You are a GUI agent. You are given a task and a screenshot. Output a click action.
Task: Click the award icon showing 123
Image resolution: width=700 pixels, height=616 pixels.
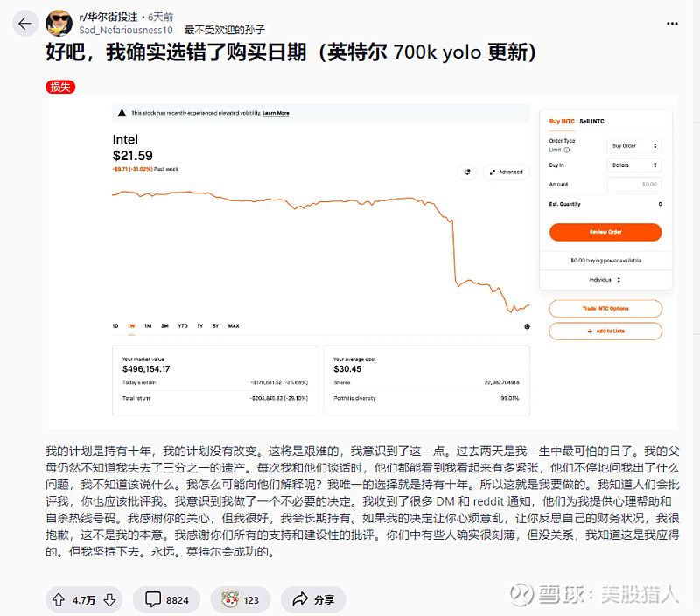[x=240, y=600]
